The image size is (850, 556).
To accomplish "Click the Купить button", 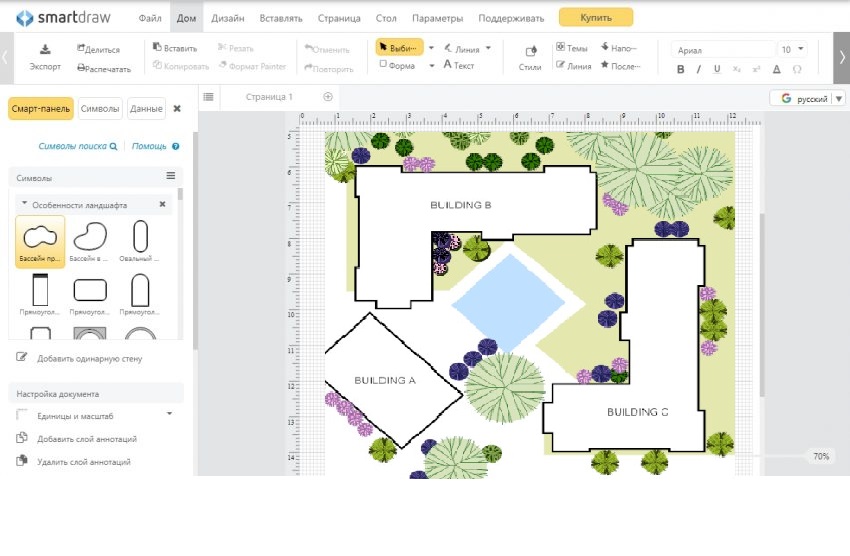I will coord(595,17).
